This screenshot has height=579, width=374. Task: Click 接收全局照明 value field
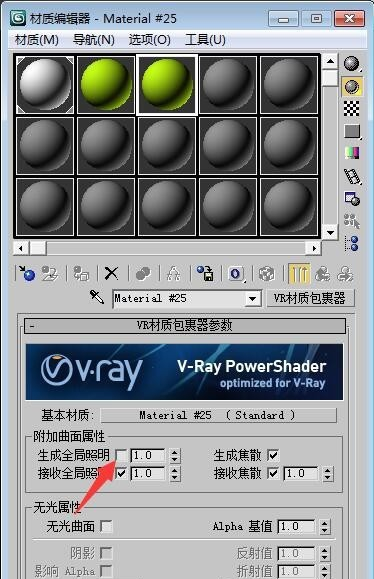[148, 473]
